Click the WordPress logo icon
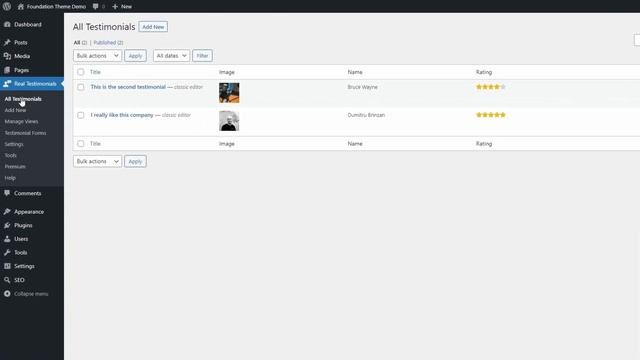 (7, 6)
